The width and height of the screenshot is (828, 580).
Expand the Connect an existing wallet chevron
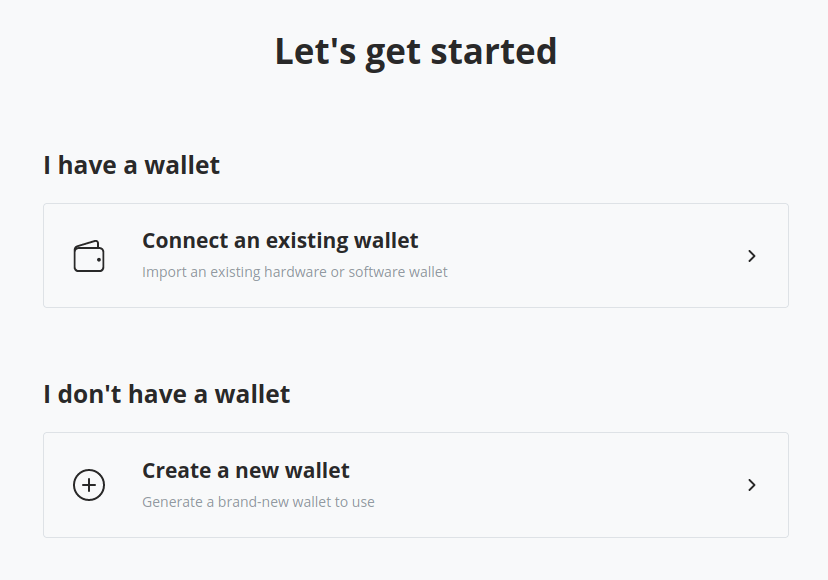click(x=751, y=256)
